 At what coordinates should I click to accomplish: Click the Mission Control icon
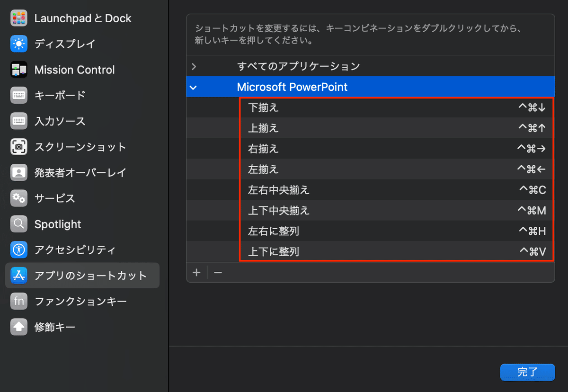coord(19,70)
